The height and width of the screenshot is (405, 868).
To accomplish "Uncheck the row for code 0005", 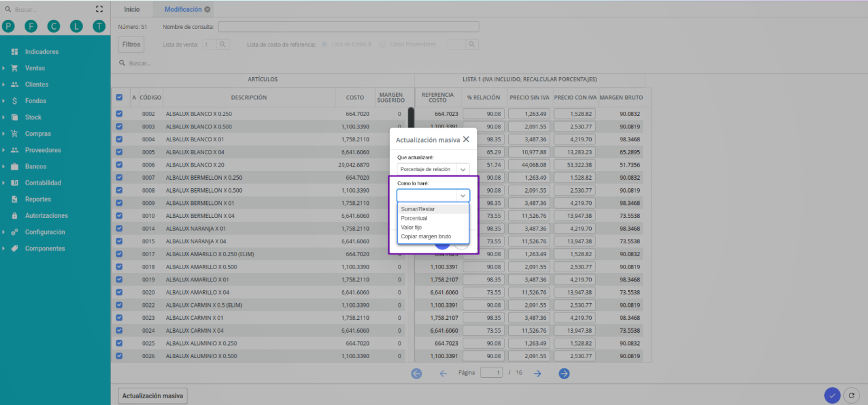I will click(x=119, y=152).
